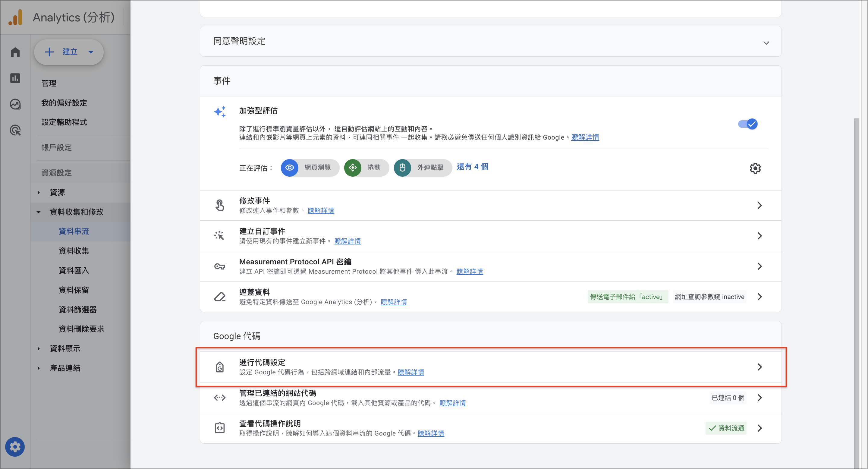Open 遮蓋資料 row chevron
The width and height of the screenshot is (868, 469).
(759, 297)
